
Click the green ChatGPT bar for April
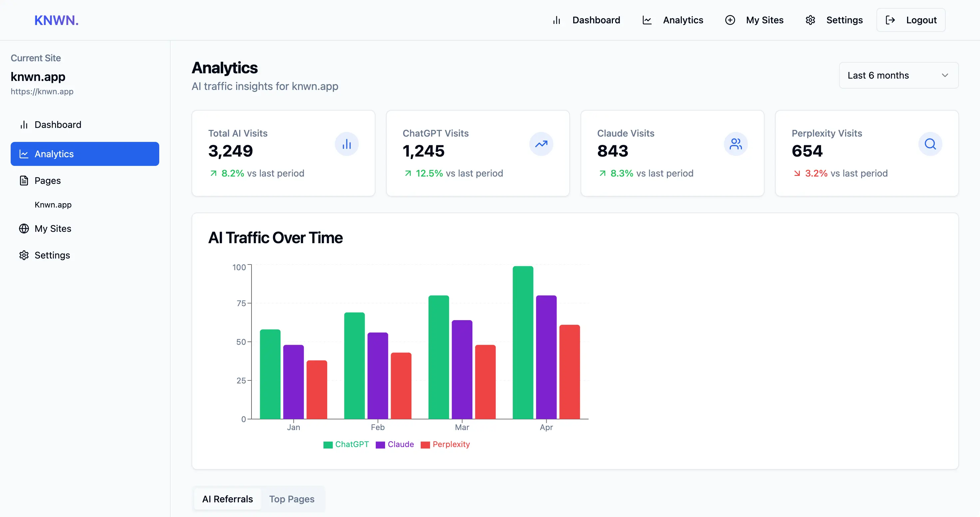(x=523, y=342)
